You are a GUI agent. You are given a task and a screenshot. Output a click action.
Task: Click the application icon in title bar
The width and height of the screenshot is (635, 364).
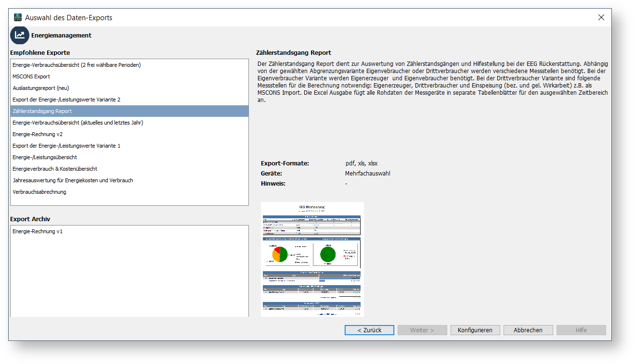pyautogui.click(x=18, y=18)
